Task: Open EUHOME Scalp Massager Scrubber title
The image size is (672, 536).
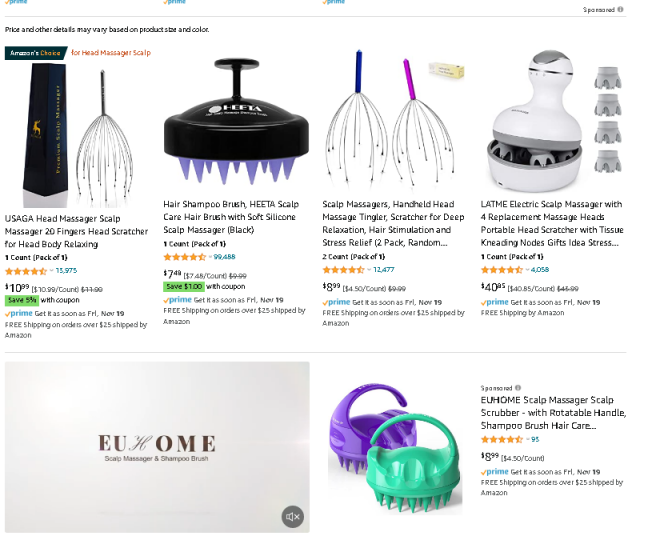Action: [553, 413]
